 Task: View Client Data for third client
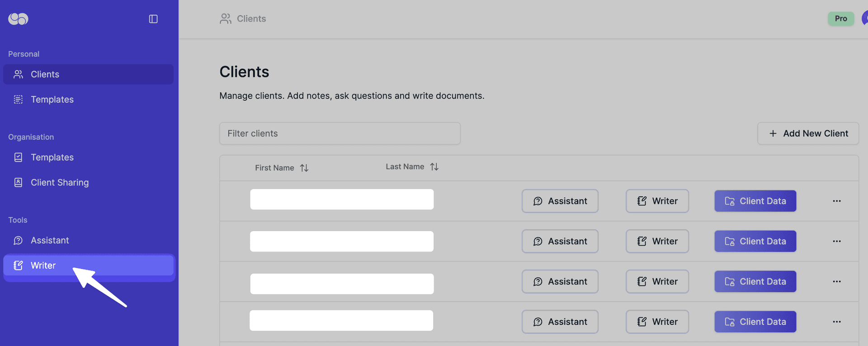pos(755,281)
